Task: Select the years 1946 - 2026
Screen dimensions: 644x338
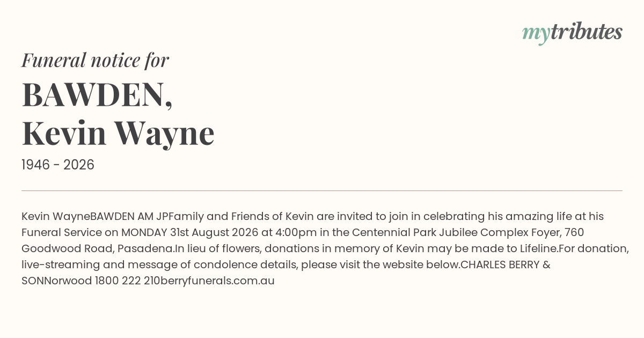Action: pyautogui.click(x=58, y=165)
